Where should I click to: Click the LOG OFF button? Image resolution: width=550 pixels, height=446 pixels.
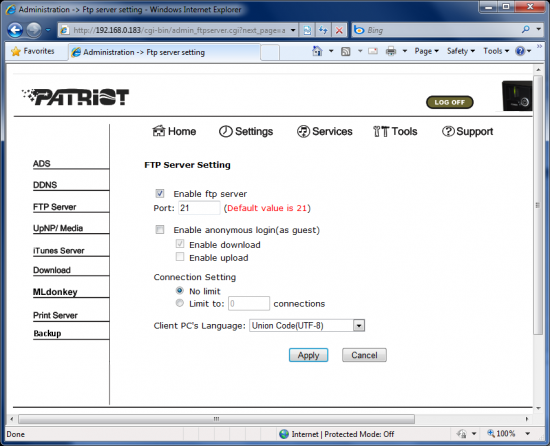(449, 102)
